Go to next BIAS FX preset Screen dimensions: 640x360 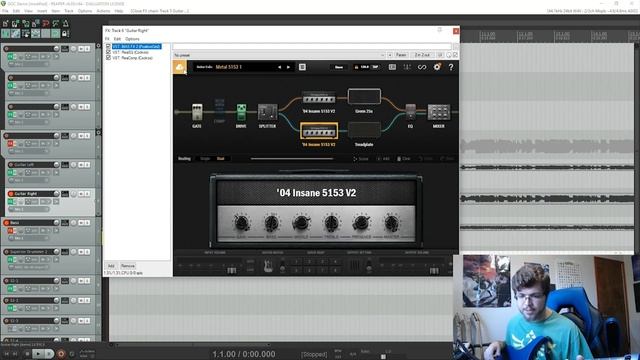[x=289, y=67]
